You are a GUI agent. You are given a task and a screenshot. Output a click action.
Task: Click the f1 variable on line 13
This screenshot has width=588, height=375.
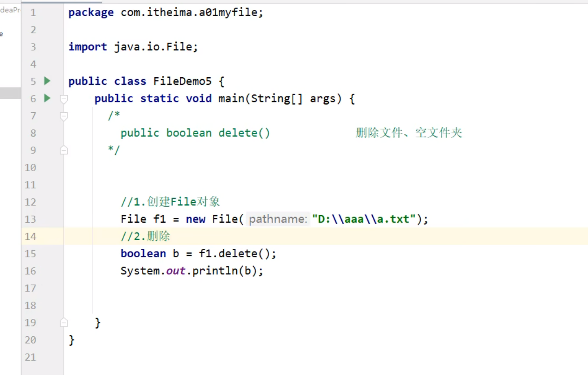[160, 219]
